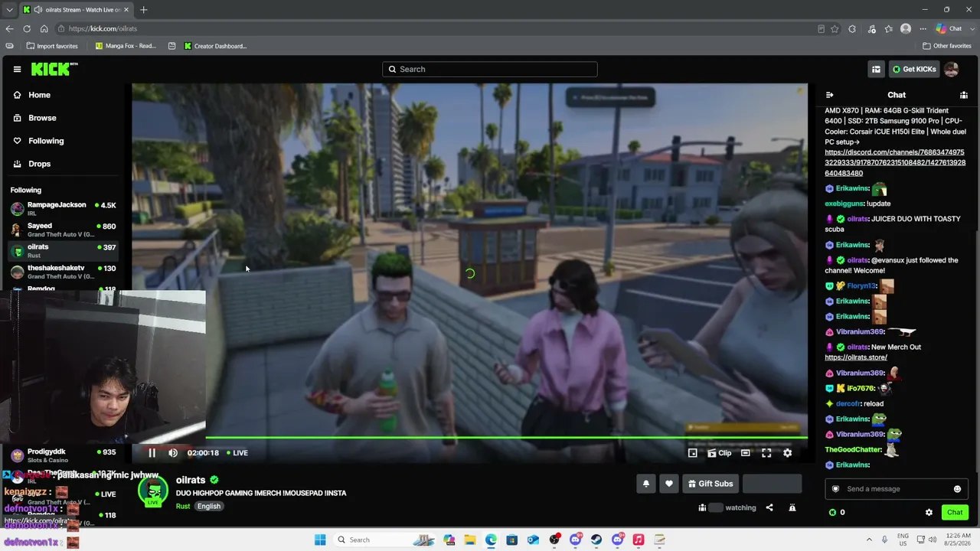
Task: Open dashboard icon beside Get KICKs
Action: [x=876, y=70]
